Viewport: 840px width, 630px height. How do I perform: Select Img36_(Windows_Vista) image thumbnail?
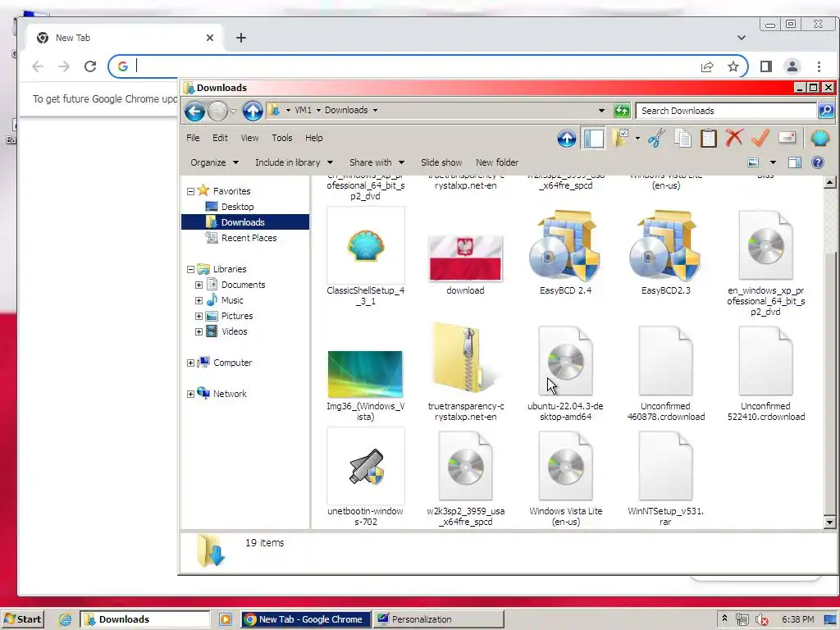[x=365, y=386]
